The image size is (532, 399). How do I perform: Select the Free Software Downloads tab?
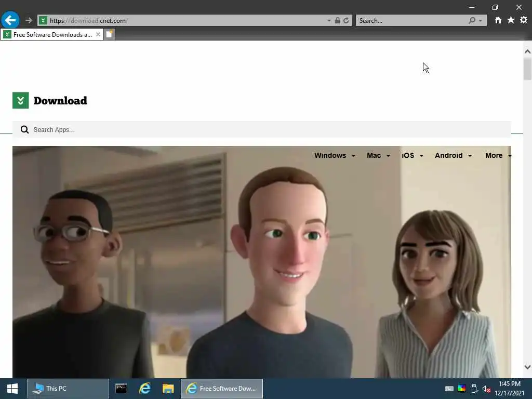click(52, 35)
